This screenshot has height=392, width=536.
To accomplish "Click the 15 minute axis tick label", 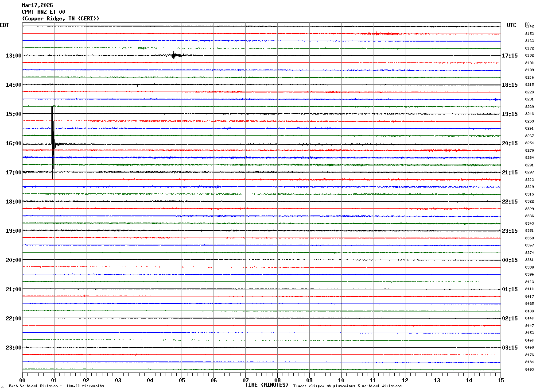I will pos(501,380).
